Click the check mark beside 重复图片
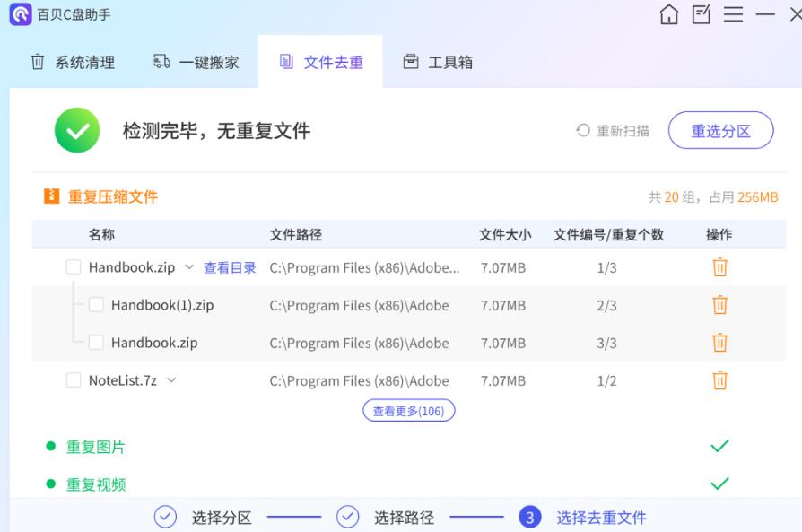This screenshot has width=802, height=532. (x=719, y=446)
